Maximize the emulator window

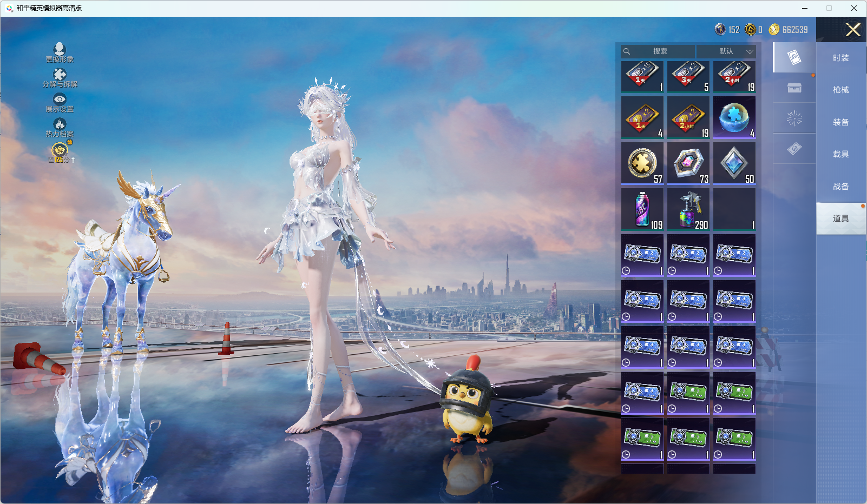coord(829,8)
